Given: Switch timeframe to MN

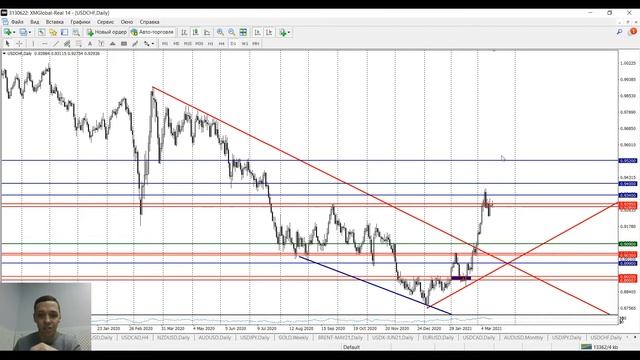Looking at the screenshot, I should coord(256,43).
